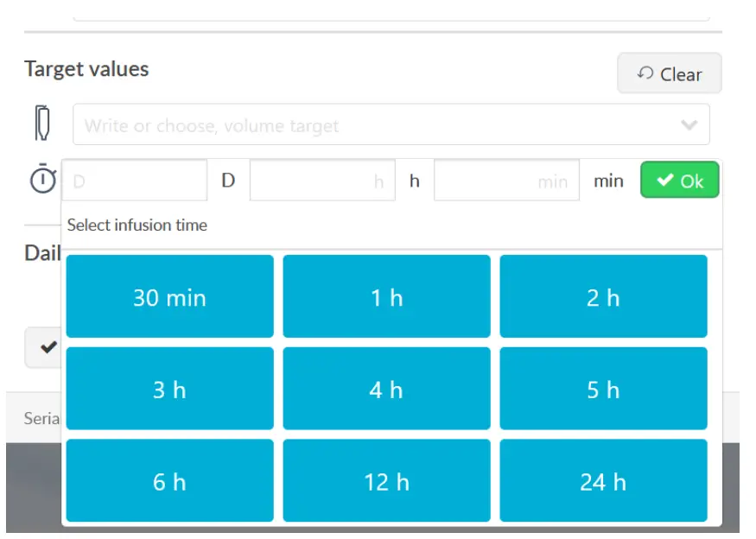This screenshot has width=756, height=539.
Task: Select 2 h infusion time
Action: tap(603, 296)
